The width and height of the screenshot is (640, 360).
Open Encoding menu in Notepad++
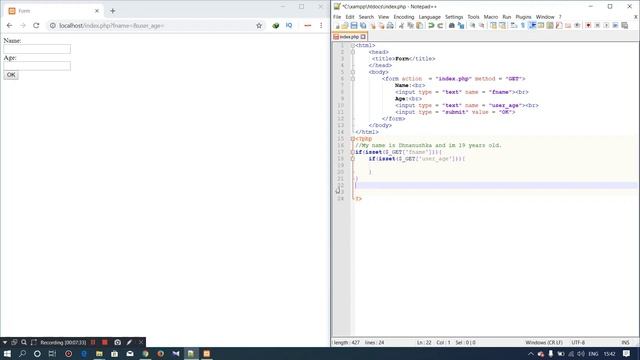click(404, 17)
